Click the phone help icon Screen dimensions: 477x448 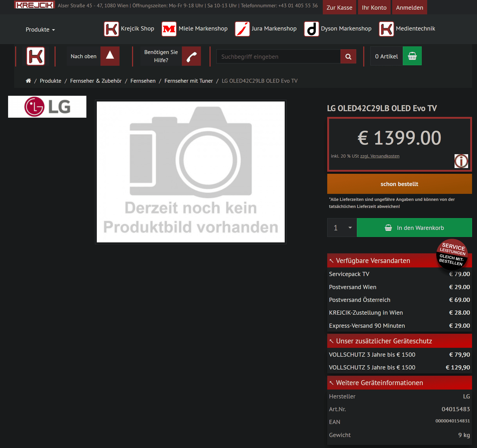tap(191, 56)
